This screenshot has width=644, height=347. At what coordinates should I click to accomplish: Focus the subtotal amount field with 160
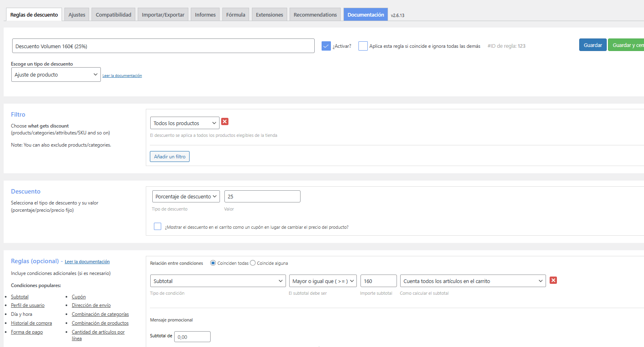(x=378, y=281)
